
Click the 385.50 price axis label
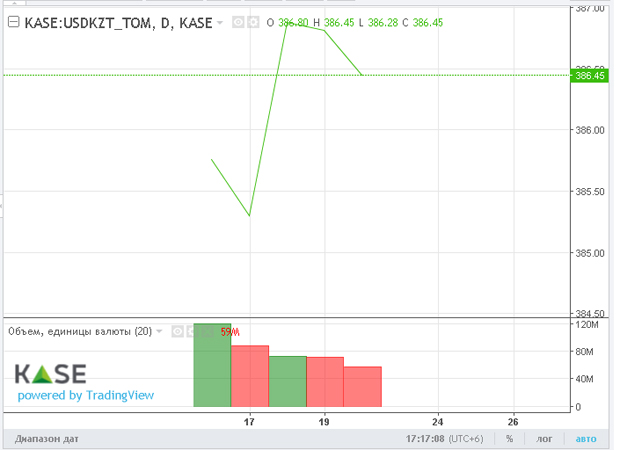coord(590,192)
